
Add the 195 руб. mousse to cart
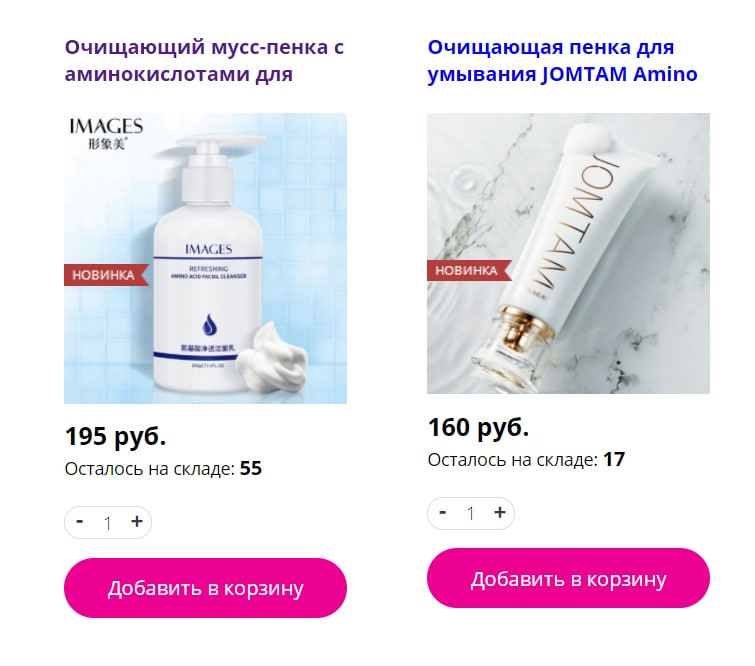206,588
